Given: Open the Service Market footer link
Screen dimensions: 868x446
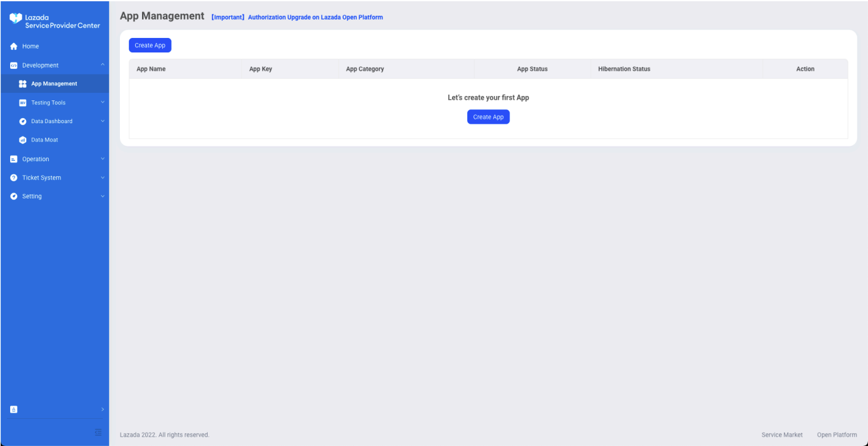Looking at the screenshot, I should pyautogui.click(x=782, y=435).
